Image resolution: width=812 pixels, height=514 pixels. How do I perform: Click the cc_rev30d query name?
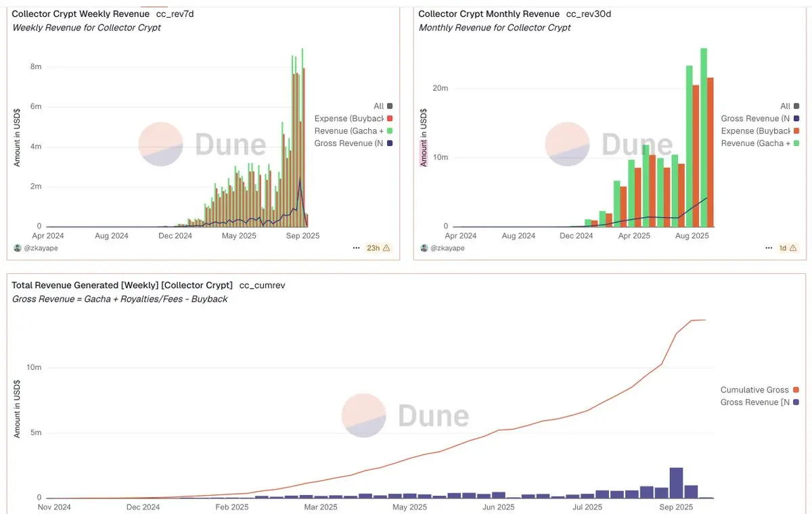[x=588, y=14]
